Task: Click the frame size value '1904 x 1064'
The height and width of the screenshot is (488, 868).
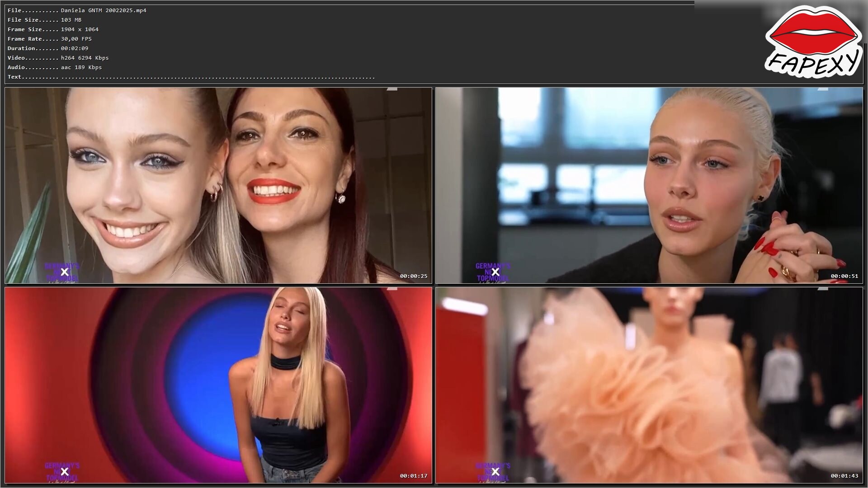Action: coord(80,29)
